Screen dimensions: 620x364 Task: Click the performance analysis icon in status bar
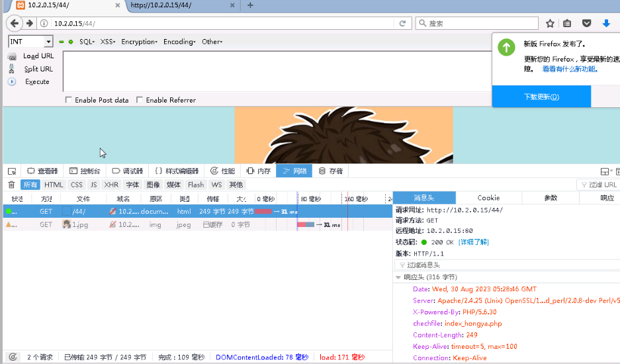[x=13, y=357]
